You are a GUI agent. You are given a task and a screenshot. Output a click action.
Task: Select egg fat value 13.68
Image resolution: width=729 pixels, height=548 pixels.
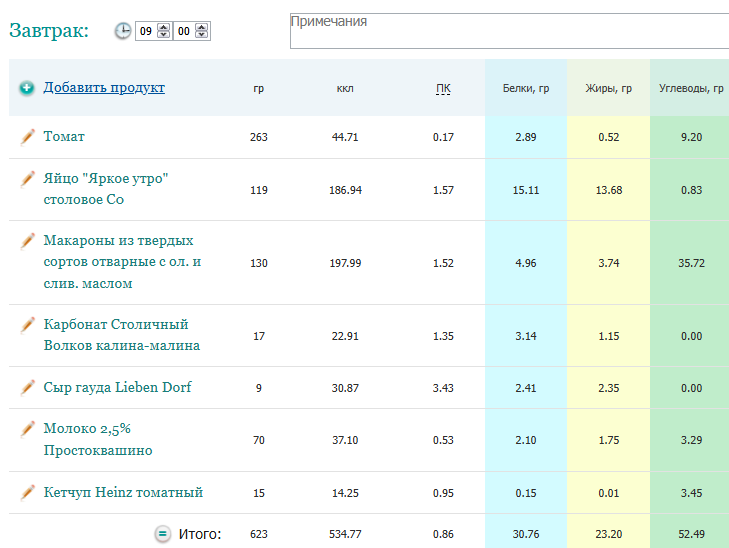609,190
